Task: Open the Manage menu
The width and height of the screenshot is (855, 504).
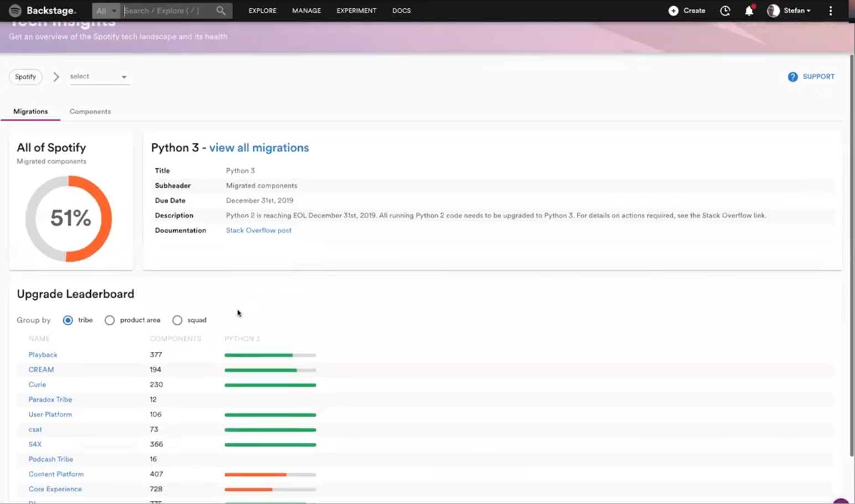Action: tap(307, 11)
